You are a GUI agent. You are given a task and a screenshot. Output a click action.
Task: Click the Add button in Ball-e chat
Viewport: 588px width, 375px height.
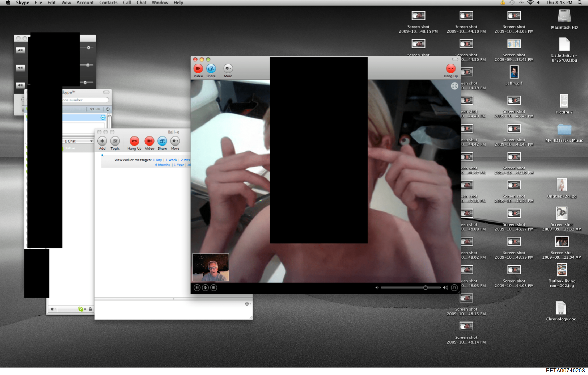pyautogui.click(x=102, y=141)
